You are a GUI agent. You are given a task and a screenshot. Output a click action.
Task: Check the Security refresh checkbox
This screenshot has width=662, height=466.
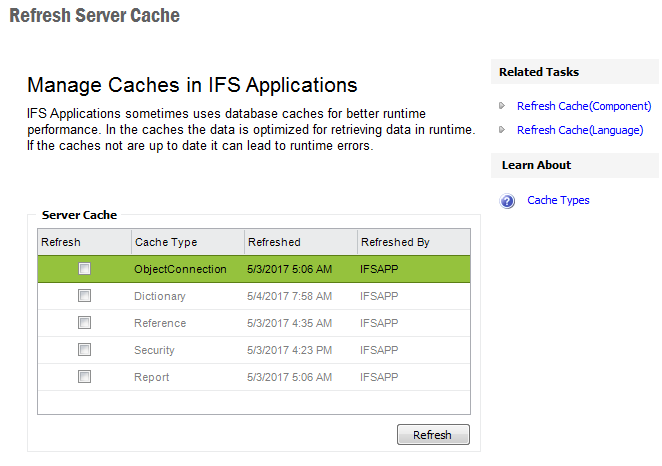click(84, 350)
